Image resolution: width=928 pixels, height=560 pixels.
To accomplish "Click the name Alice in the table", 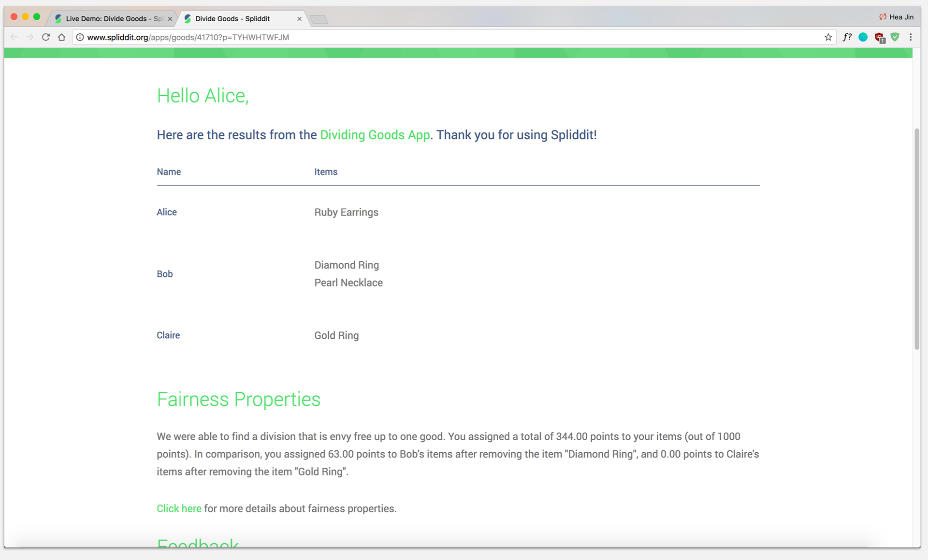I will coord(167,212).
